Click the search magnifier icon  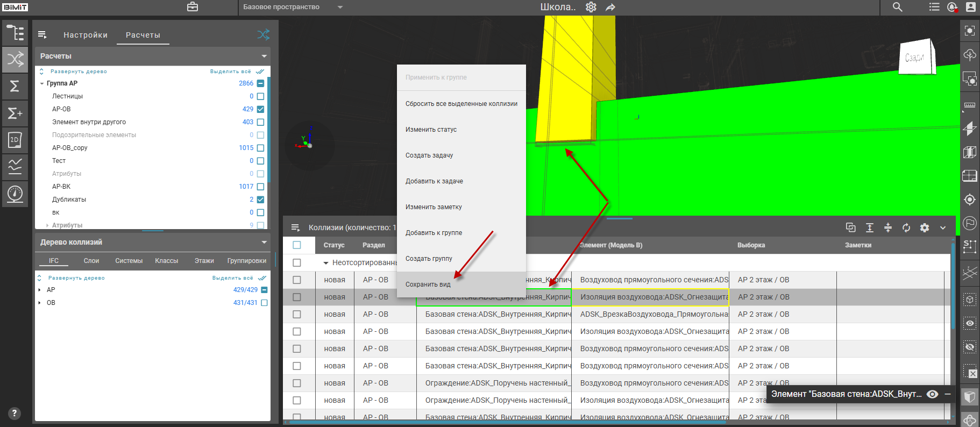(897, 7)
